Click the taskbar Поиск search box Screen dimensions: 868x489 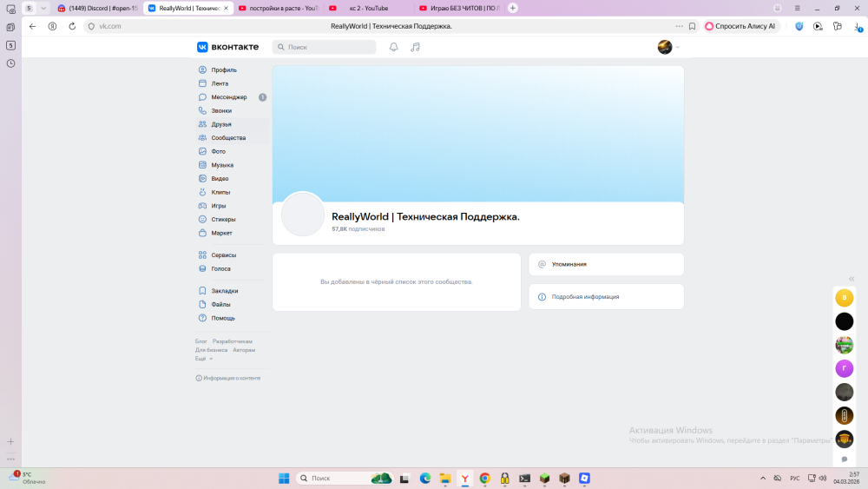click(345, 479)
